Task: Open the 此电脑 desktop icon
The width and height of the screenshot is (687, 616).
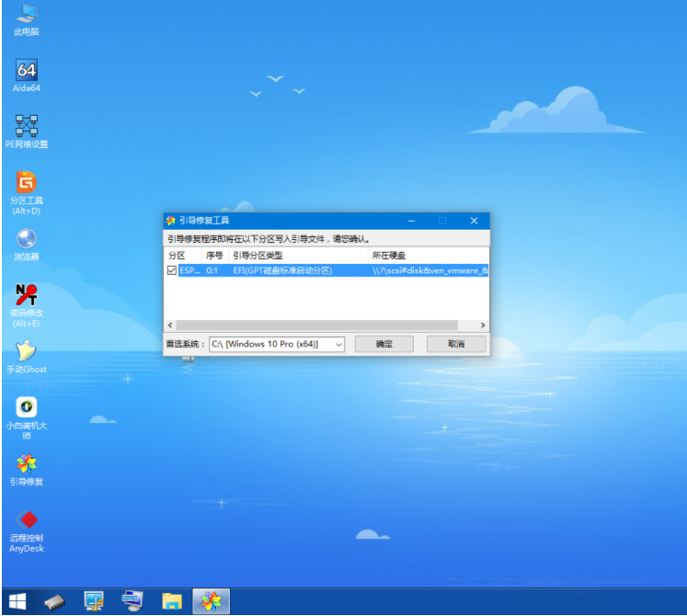Action: [27, 19]
